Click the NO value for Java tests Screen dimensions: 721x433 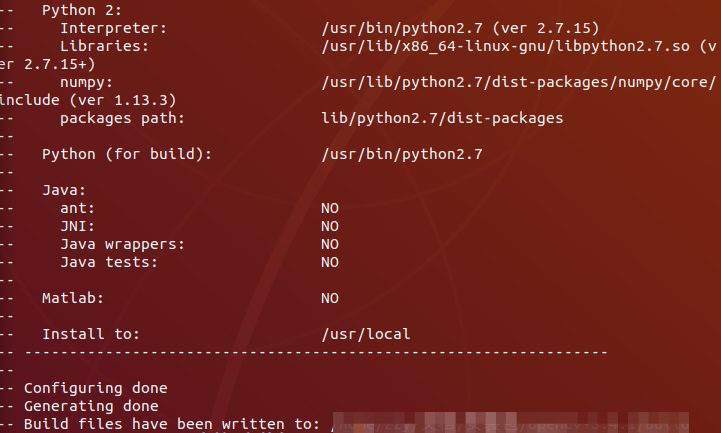point(330,262)
